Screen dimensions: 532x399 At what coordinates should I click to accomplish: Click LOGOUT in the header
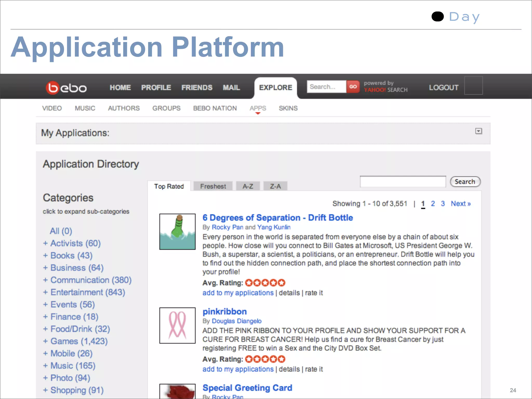click(444, 88)
